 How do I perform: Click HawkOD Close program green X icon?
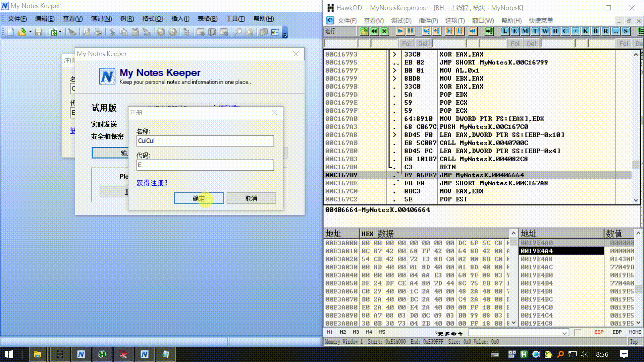click(x=384, y=31)
